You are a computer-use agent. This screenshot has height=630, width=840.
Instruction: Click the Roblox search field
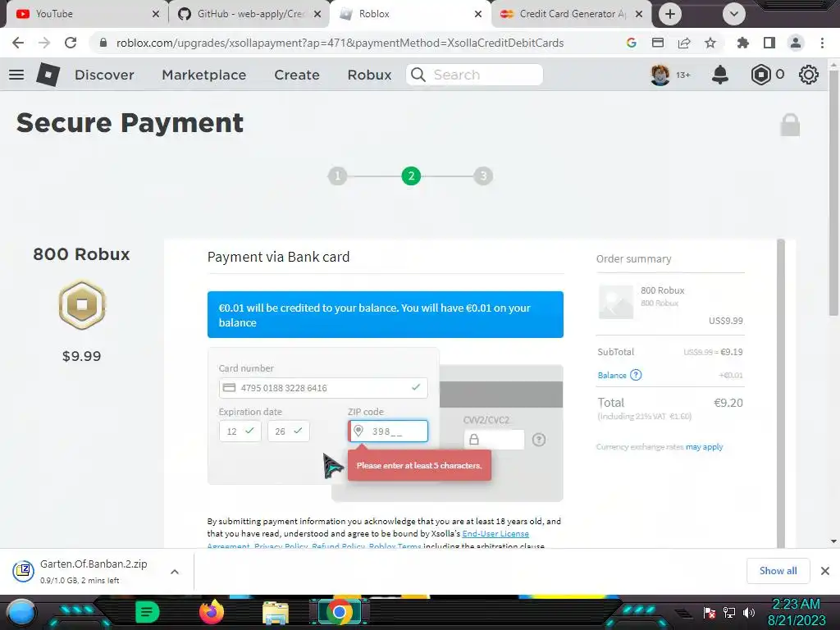pos(475,75)
